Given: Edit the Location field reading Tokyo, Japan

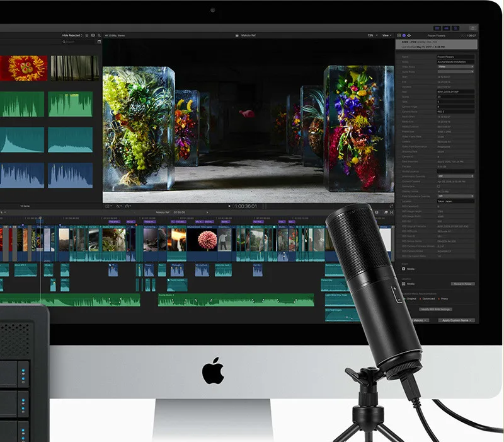Looking at the screenshot, I should [x=455, y=201].
